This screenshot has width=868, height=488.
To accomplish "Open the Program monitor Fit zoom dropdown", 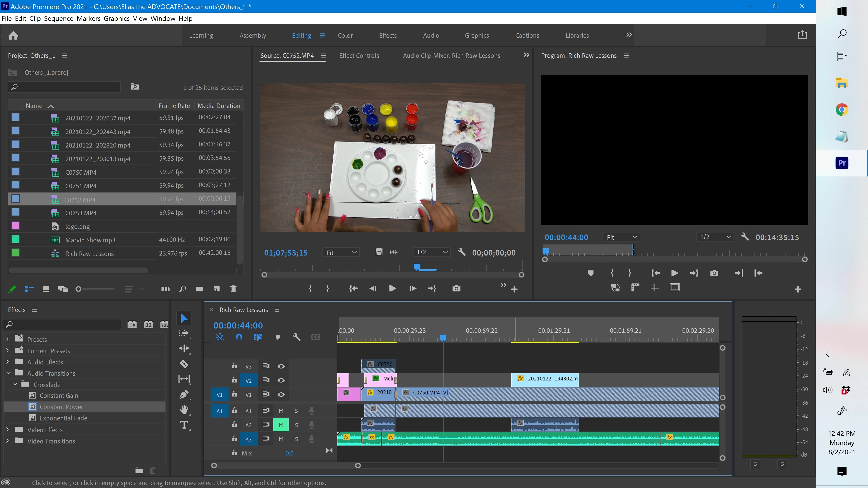I will pos(621,237).
